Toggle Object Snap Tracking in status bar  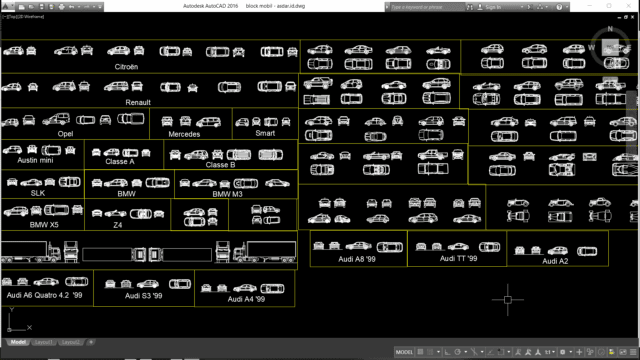click(x=491, y=352)
